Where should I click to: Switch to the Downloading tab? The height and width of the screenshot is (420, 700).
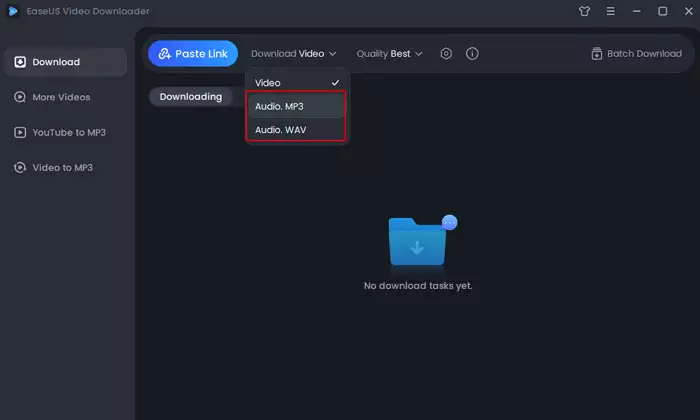(191, 97)
